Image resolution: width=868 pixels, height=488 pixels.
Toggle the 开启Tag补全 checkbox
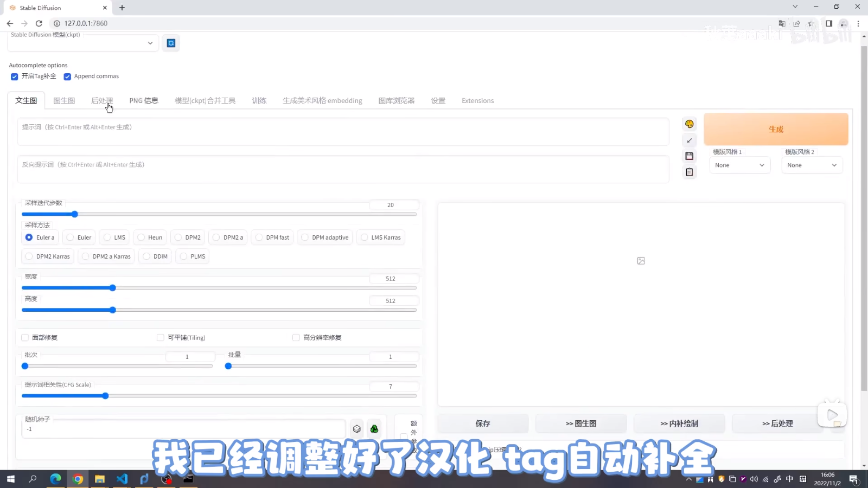(15, 76)
